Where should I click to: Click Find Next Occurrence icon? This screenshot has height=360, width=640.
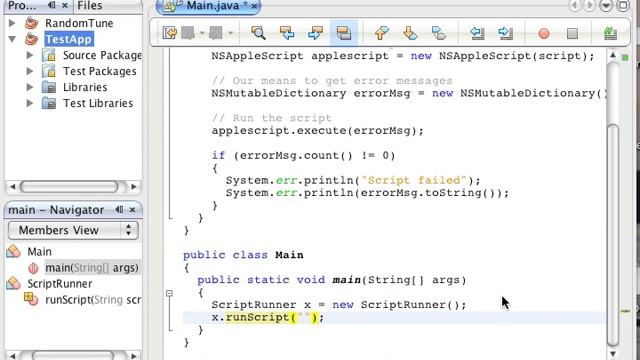(x=315, y=33)
